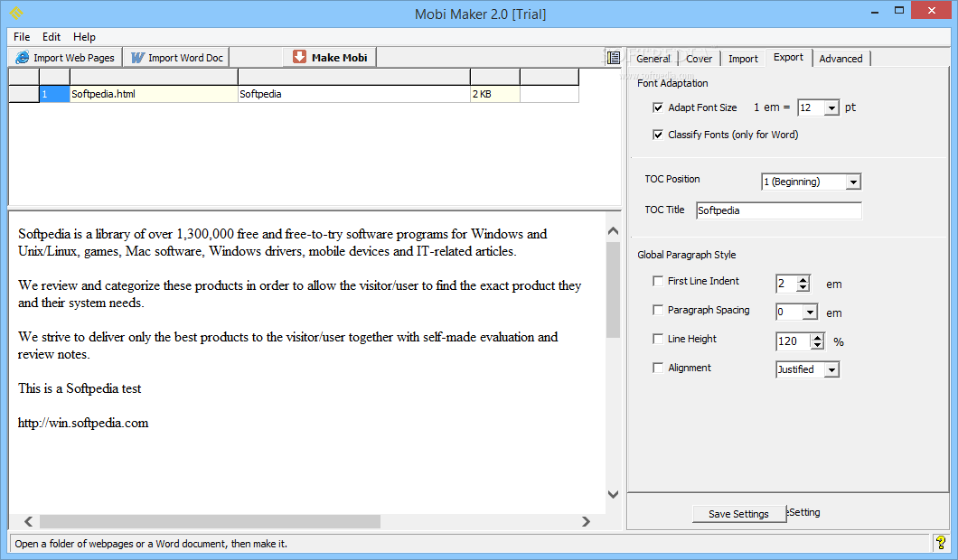This screenshot has width=958, height=560.
Task: Click the Make Mobi button
Action: coord(331,58)
